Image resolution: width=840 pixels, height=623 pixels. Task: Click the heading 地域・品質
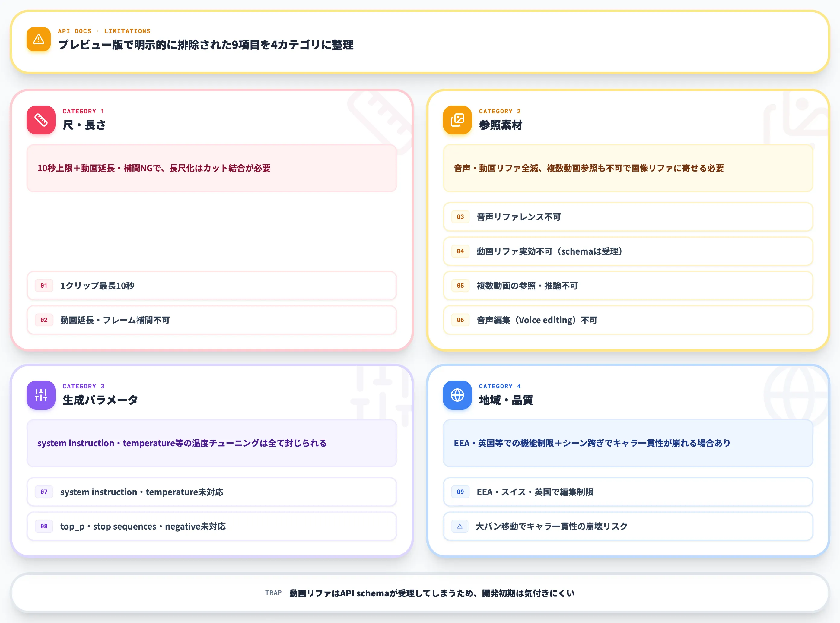point(506,400)
